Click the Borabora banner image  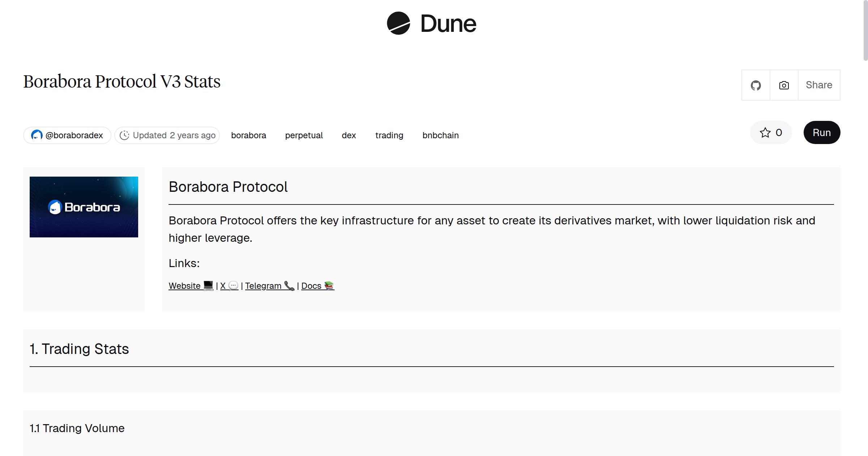[84, 207]
